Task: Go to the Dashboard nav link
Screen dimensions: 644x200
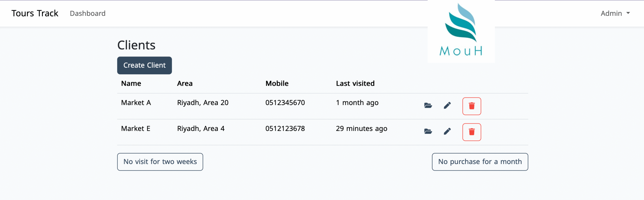Action: tap(88, 13)
